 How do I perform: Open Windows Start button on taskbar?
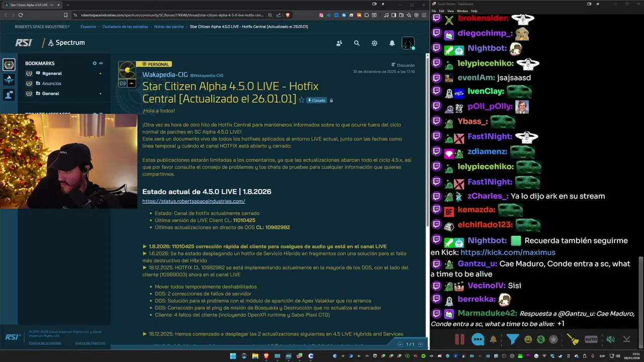tap(232, 356)
